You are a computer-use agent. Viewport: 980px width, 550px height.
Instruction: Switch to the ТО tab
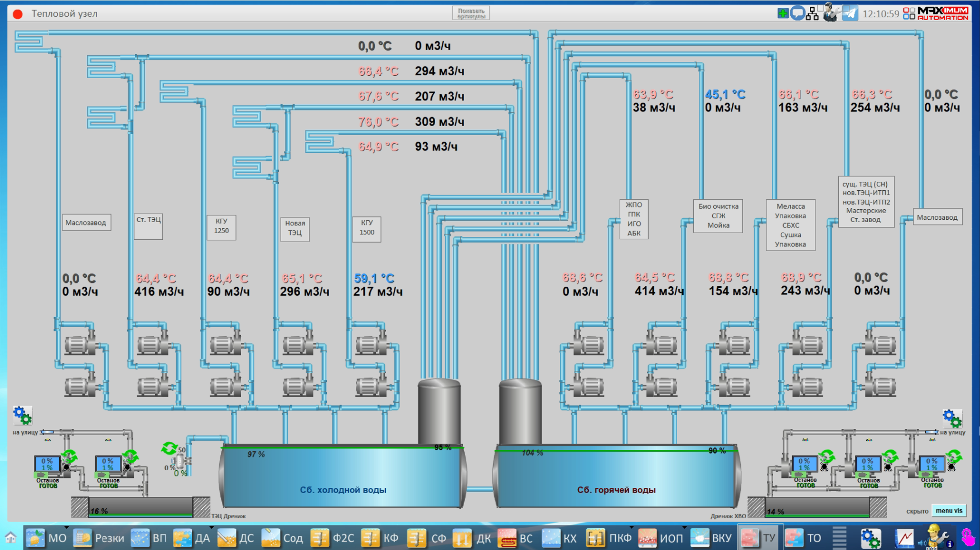coord(804,538)
